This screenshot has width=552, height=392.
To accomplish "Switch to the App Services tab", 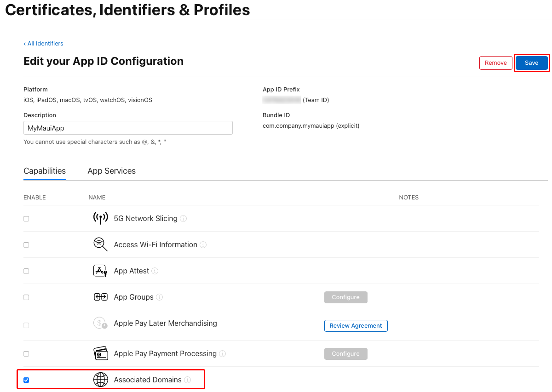I will (111, 170).
